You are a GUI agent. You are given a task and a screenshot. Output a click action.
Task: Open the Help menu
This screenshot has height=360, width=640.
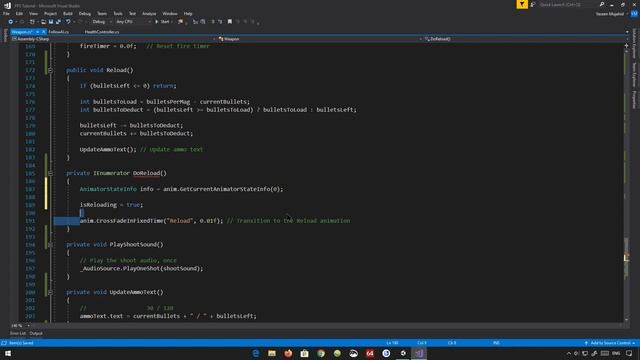[x=188, y=13]
